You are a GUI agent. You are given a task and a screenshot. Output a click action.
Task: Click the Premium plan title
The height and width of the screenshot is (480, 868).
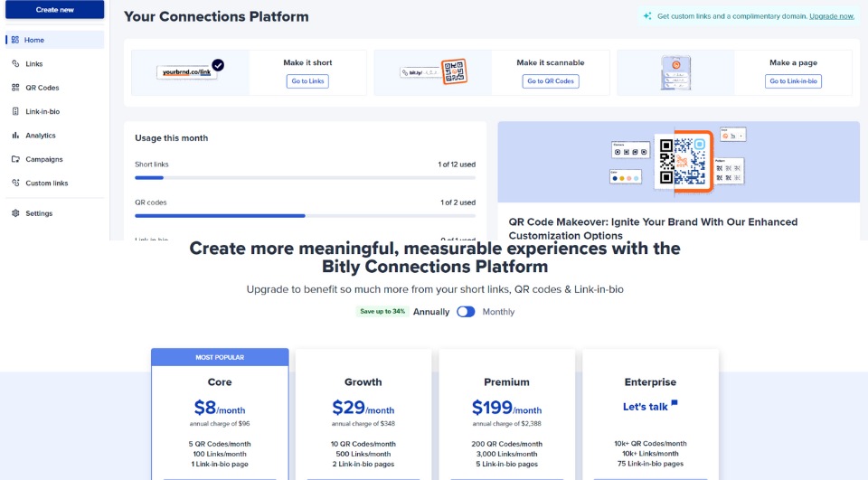tap(506, 382)
